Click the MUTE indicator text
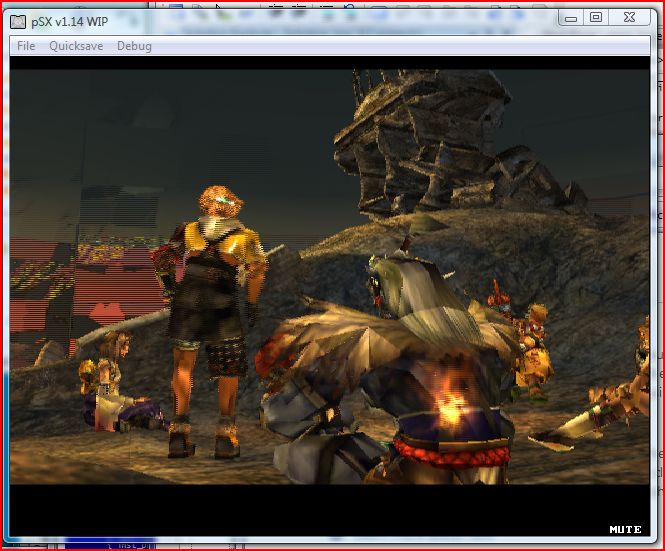 point(625,529)
